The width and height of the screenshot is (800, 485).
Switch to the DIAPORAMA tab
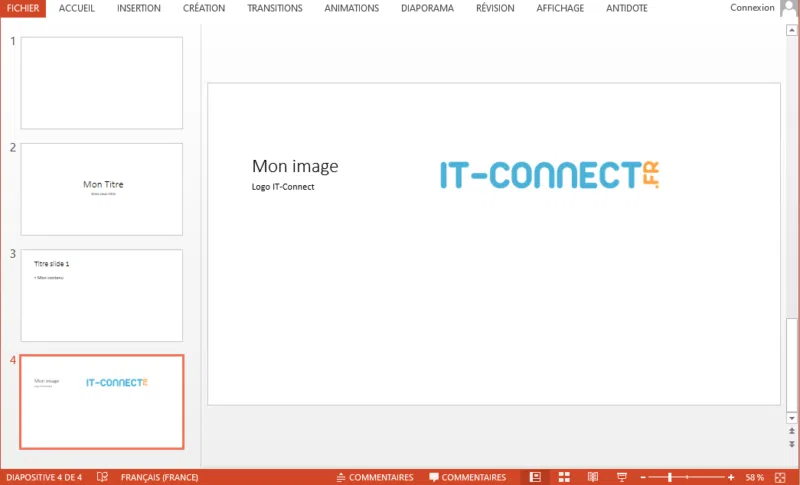(x=428, y=8)
